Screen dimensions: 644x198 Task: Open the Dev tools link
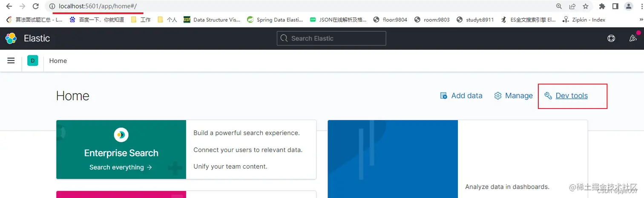(x=566, y=96)
